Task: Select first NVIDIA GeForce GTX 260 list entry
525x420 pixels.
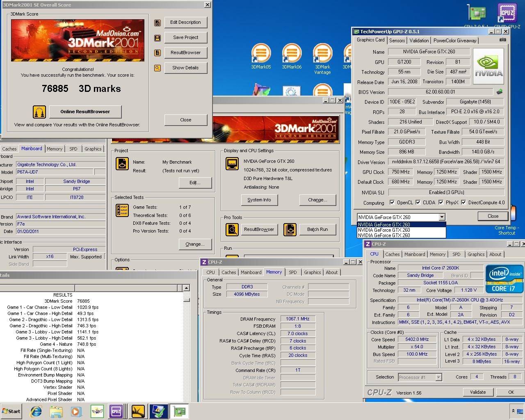Action: 401,224
